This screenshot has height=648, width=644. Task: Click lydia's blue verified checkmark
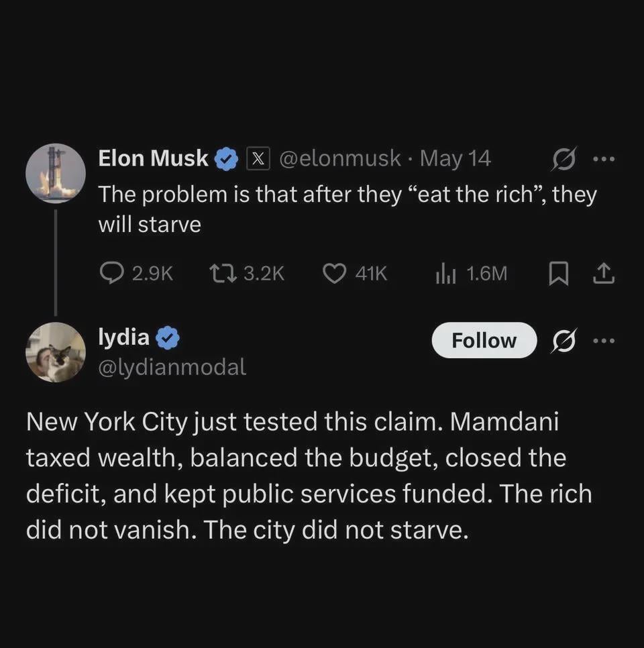[x=168, y=337]
